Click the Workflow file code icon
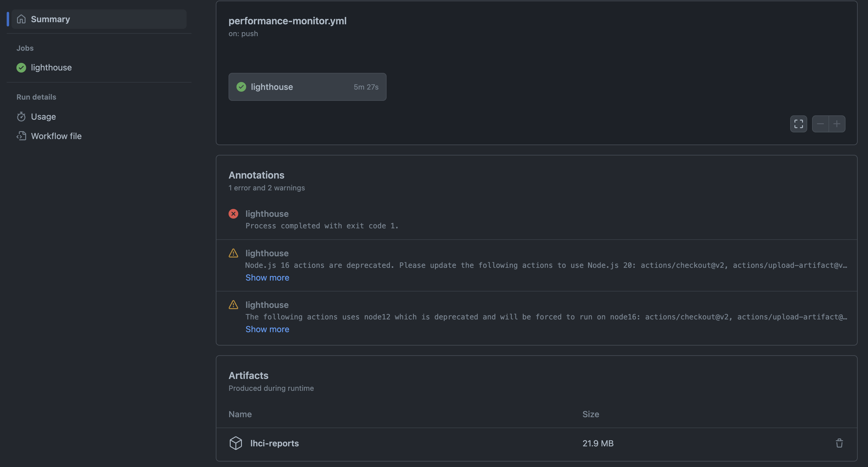The height and width of the screenshot is (467, 868). point(21,136)
